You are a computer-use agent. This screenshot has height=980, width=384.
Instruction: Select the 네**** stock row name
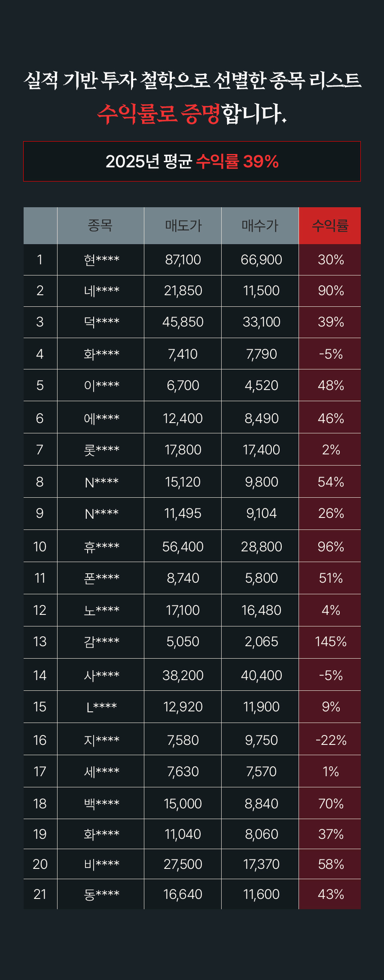101,291
